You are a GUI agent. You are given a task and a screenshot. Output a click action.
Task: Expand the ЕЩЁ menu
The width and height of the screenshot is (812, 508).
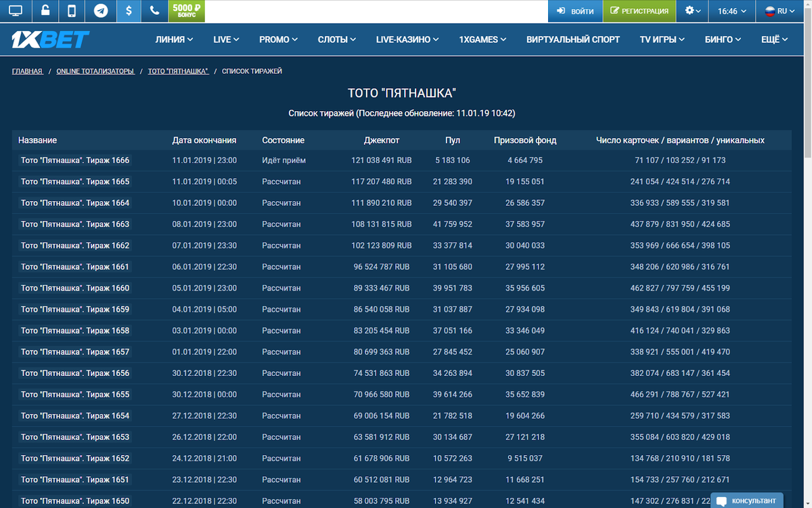774,39
